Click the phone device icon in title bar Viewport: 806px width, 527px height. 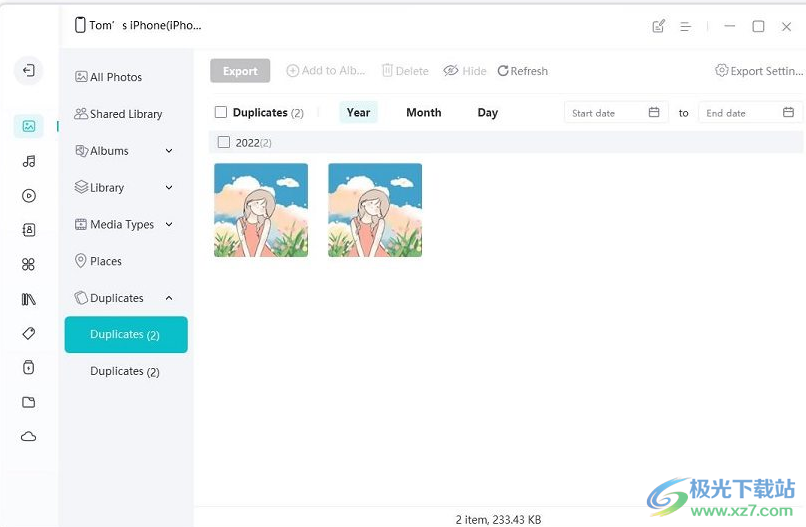(x=80, y=25)
